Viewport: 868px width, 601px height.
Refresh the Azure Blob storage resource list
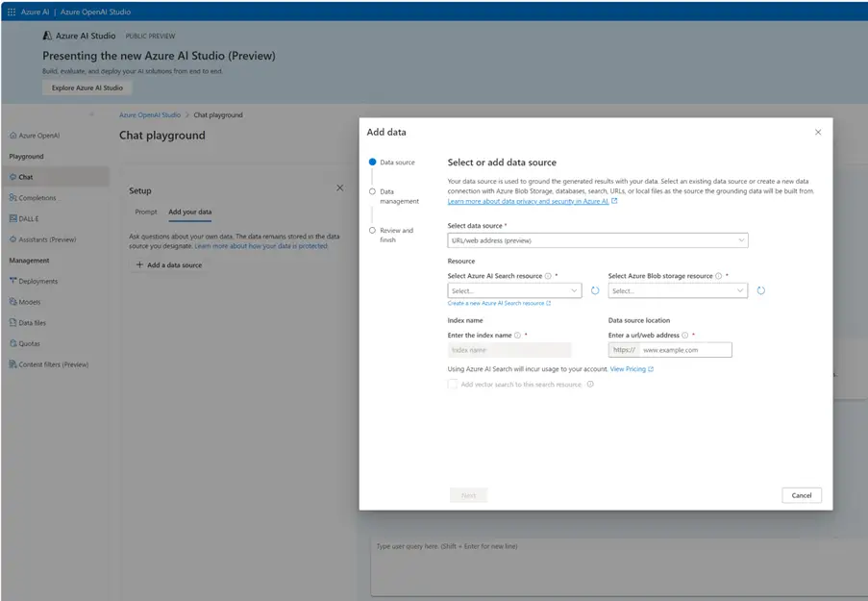click(x=761, y=290)
